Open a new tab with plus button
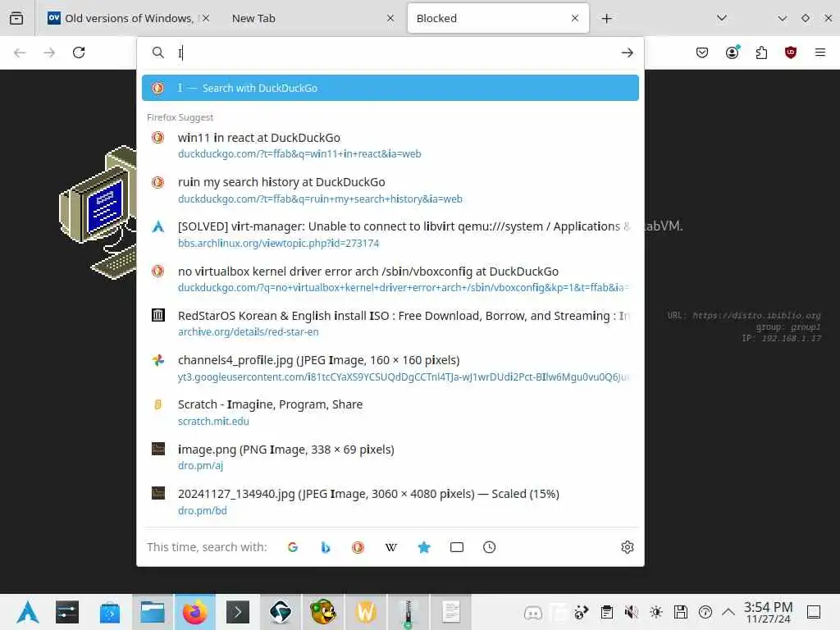 pos(606,18)
